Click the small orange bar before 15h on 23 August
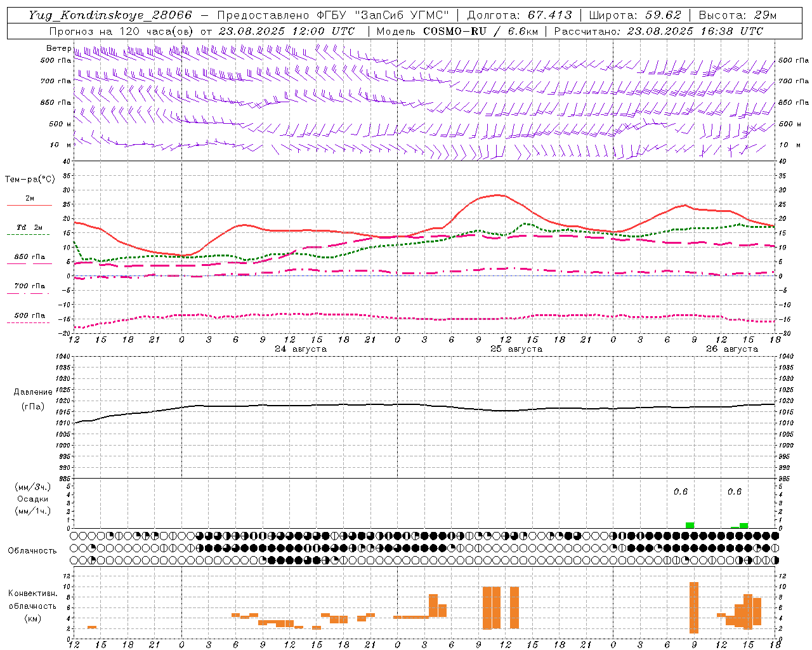Screen dimensions: 812x650 (x=92, y=627)
